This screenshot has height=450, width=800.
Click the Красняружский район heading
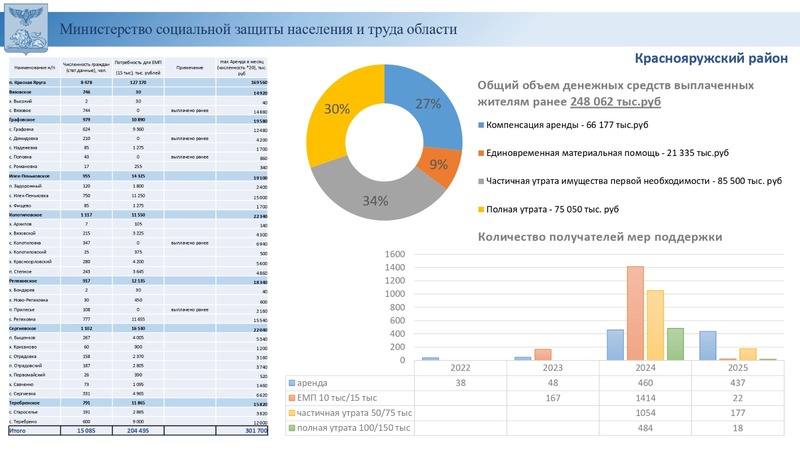pos(711,58)
